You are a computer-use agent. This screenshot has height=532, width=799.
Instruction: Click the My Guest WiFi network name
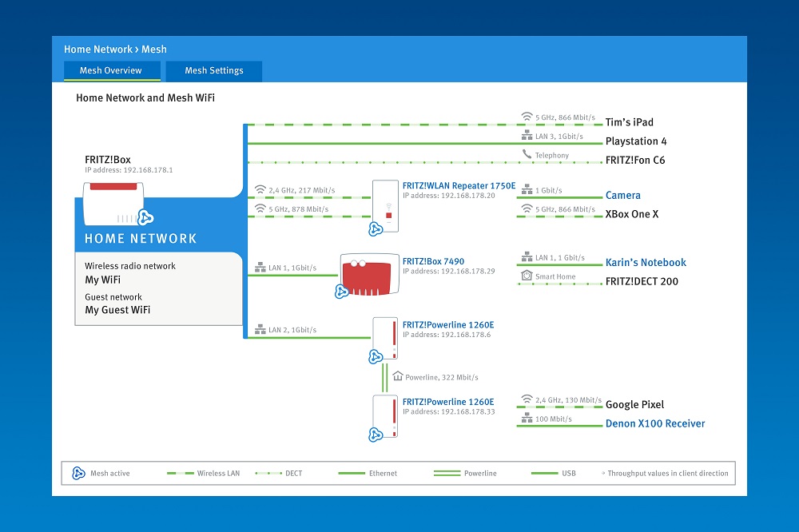pos(117,310)
